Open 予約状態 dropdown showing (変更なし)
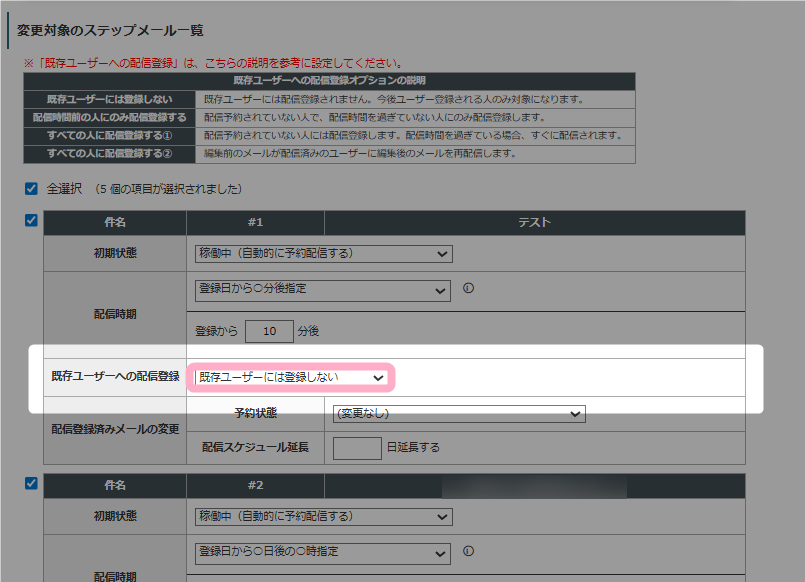The width and height of the screenshot is (805, 582). [458, 414]
